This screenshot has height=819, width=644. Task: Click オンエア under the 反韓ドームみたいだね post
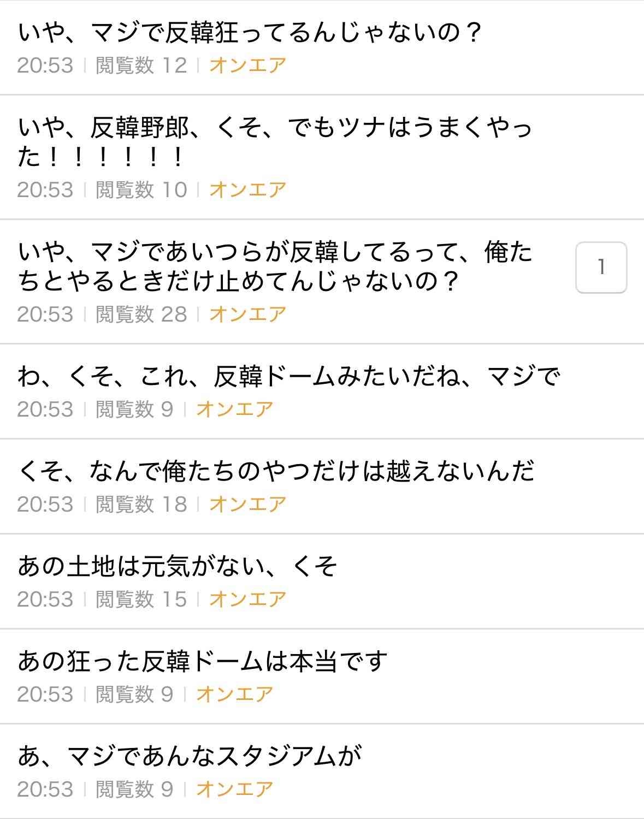click(x=235, y=410)
